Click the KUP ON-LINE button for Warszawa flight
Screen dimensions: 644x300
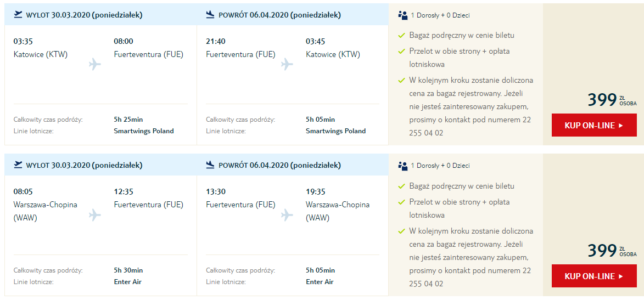[594, 276]
